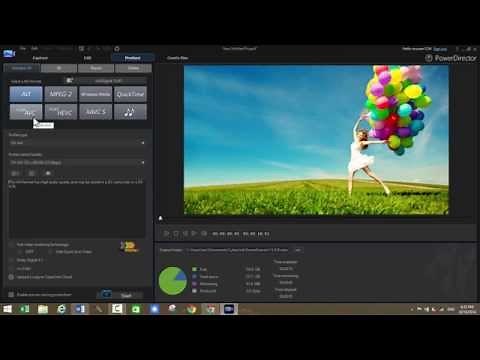Browse for export folder with the ... button
The image size is (480, 360).
(298, 250)
